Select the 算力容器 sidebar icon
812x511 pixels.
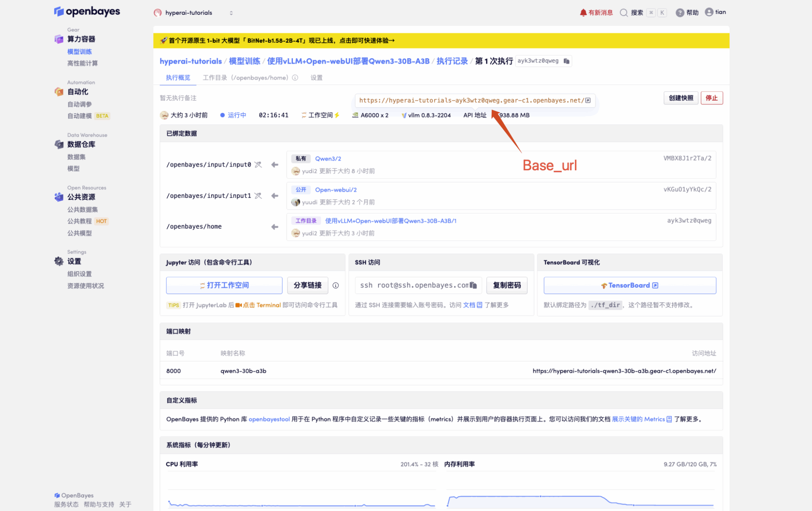click(x=59, y=39)
